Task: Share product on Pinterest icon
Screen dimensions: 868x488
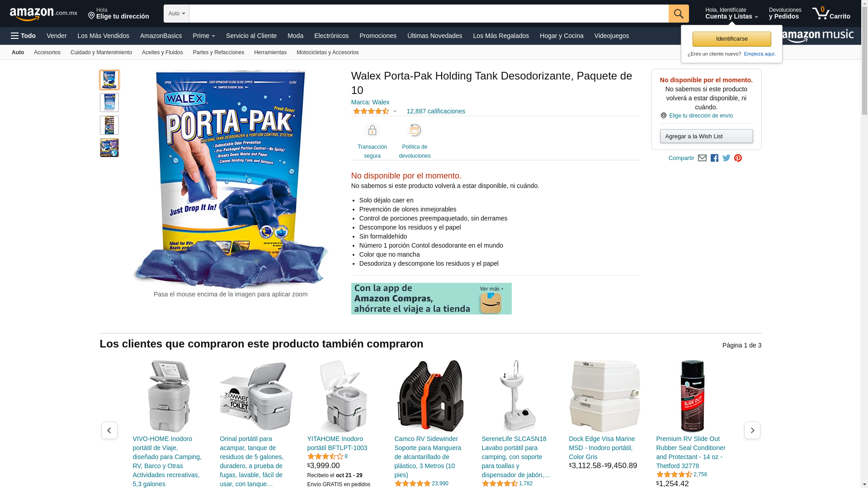Action: (738, 158)
